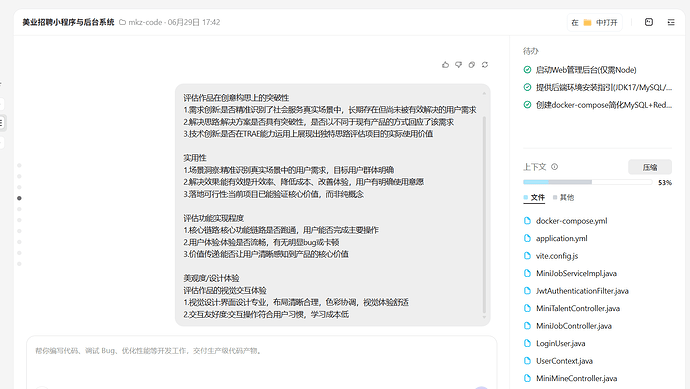Click file icon beside application.yml
The height and width of the screenshot is (389, 690).
click(527, 239)
